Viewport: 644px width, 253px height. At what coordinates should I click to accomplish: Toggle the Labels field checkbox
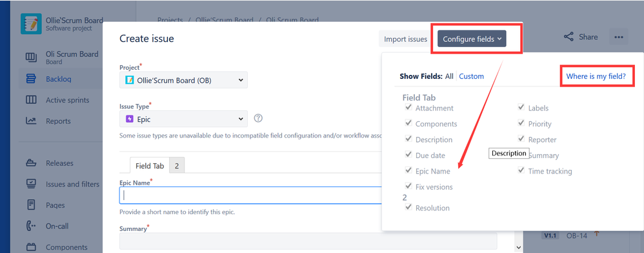coord(521,107)
